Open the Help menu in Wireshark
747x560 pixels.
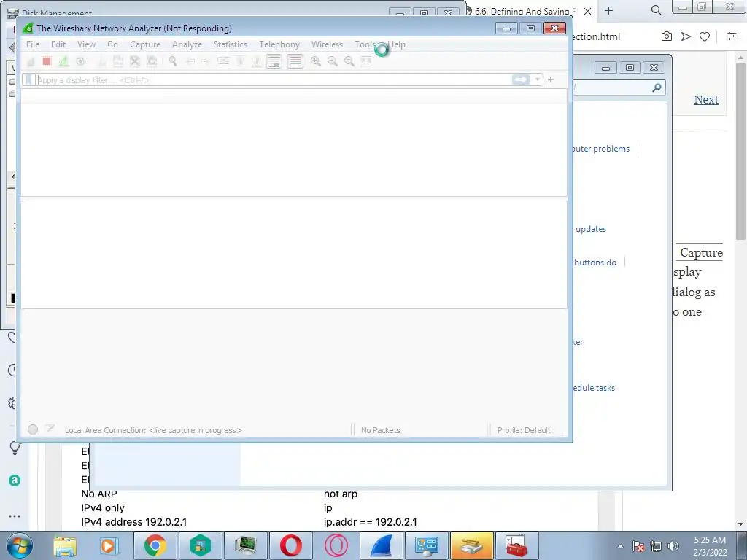point(397,44)
